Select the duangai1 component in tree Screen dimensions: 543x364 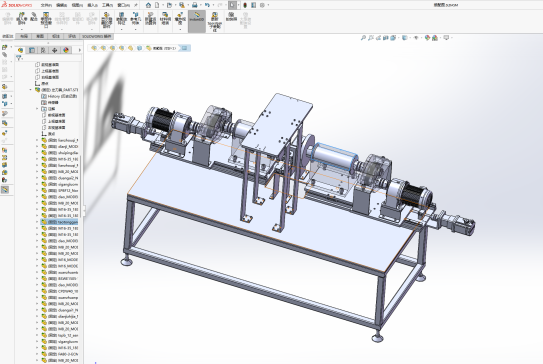click(60, 310)
